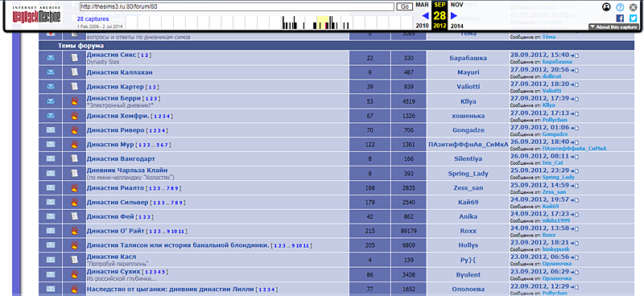Open the Династия Вангодарт topic

[x=121, y=158]
